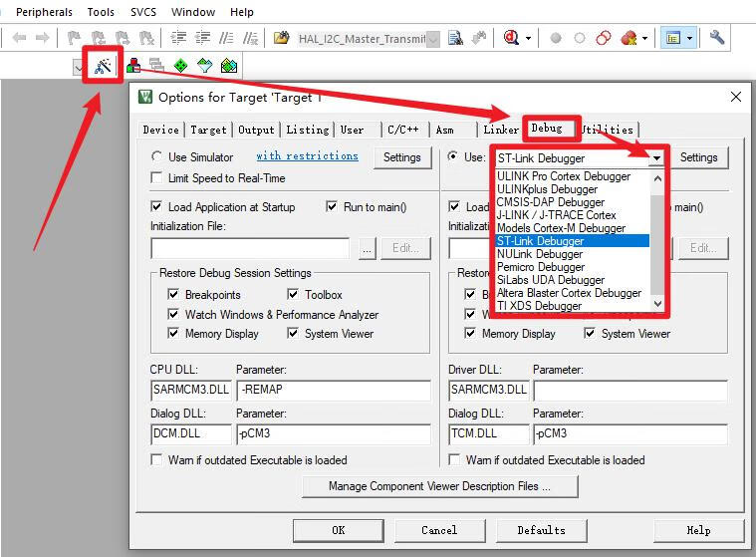
Task: Open the 'with restrictions' link
Action: click(307, 156)
